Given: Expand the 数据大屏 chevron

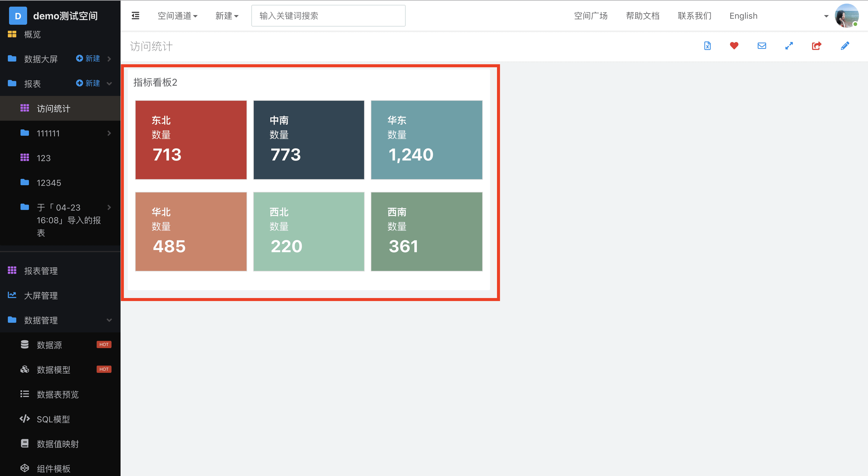Looking at the screenshot, I should (x=109, y=59).
